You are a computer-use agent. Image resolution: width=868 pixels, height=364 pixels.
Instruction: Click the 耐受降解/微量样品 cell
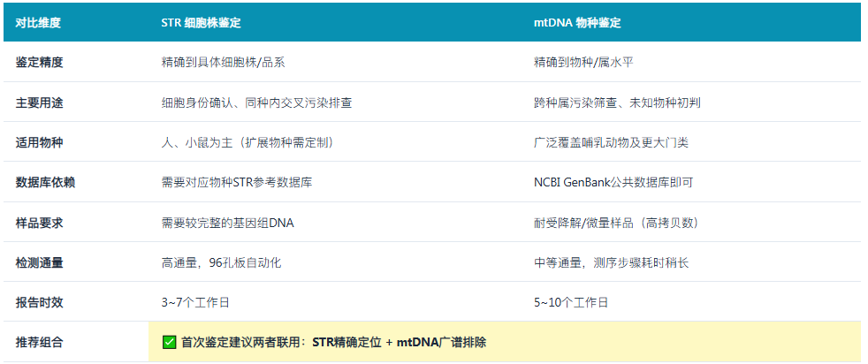pyautogui.click(x=617, y=223)
